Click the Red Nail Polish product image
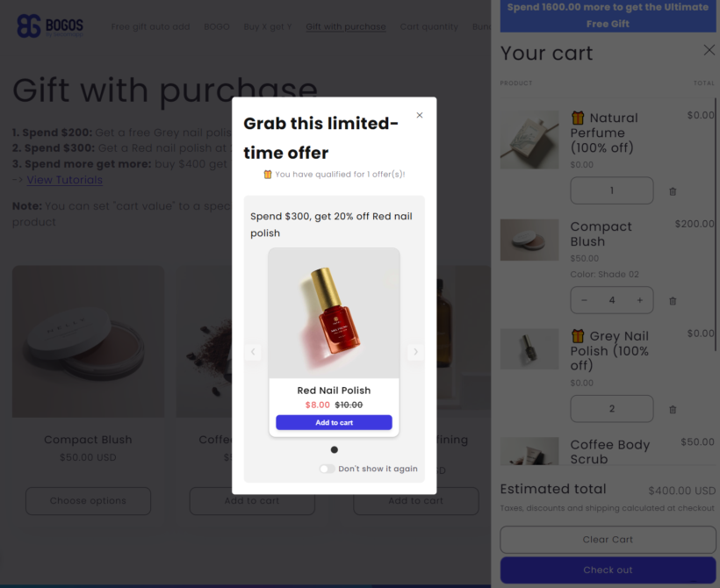This screenshot has width=720, height=588. (x=334, y=312)
